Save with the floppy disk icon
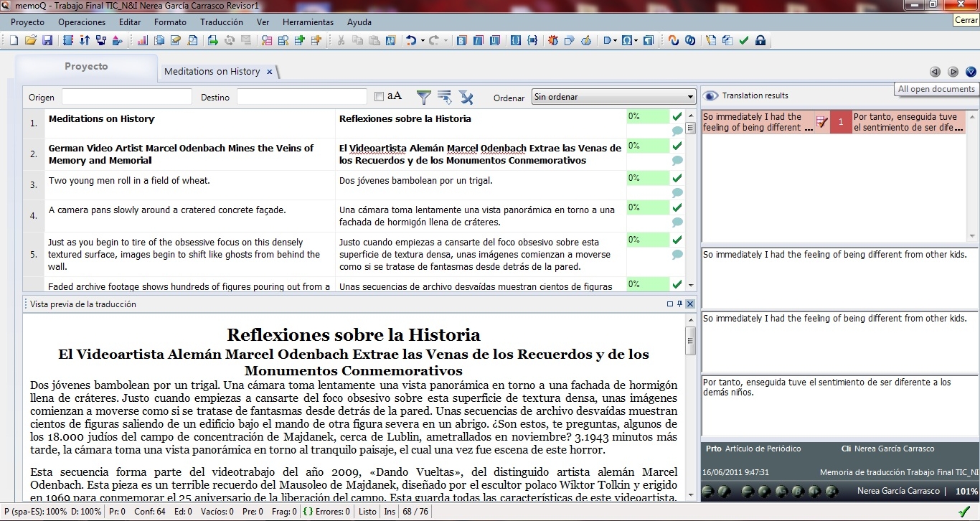 tap(47, 41)
